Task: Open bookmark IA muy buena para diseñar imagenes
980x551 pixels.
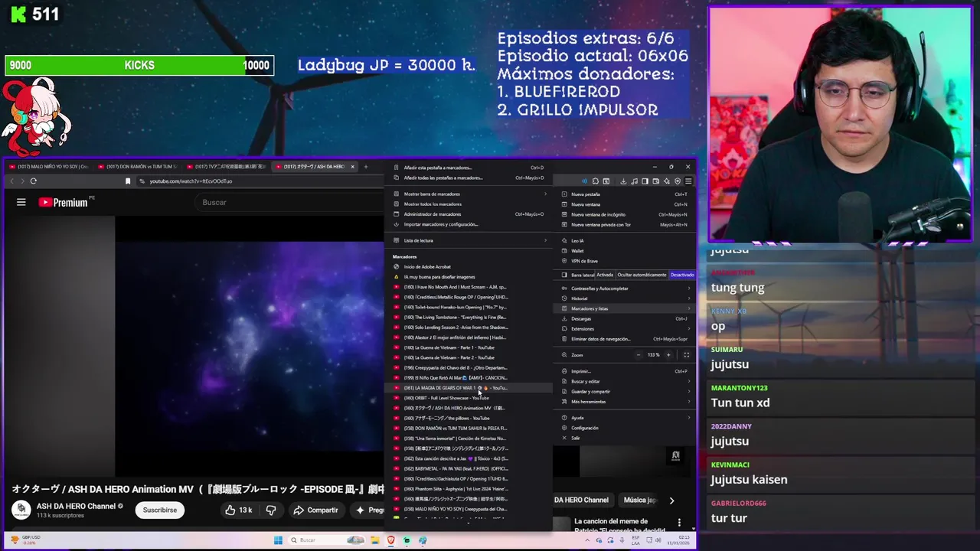Action: 469,277
